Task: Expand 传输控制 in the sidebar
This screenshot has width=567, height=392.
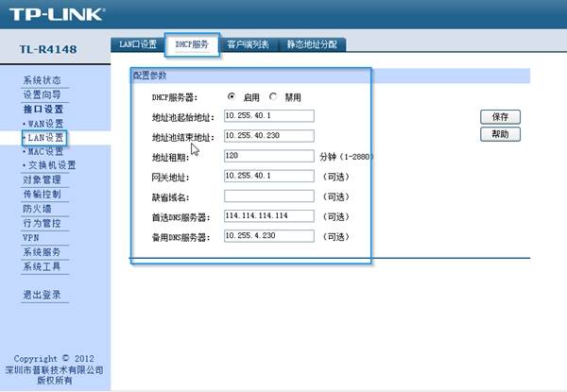Action: click(x=42, y=194)
